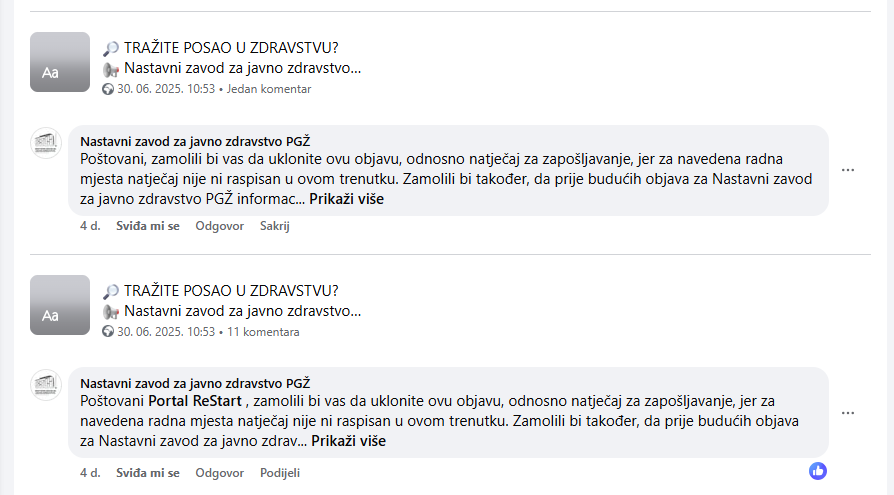Click the public globe icon beside Jedan komentar
894x495 pixels.
[108, 89]
